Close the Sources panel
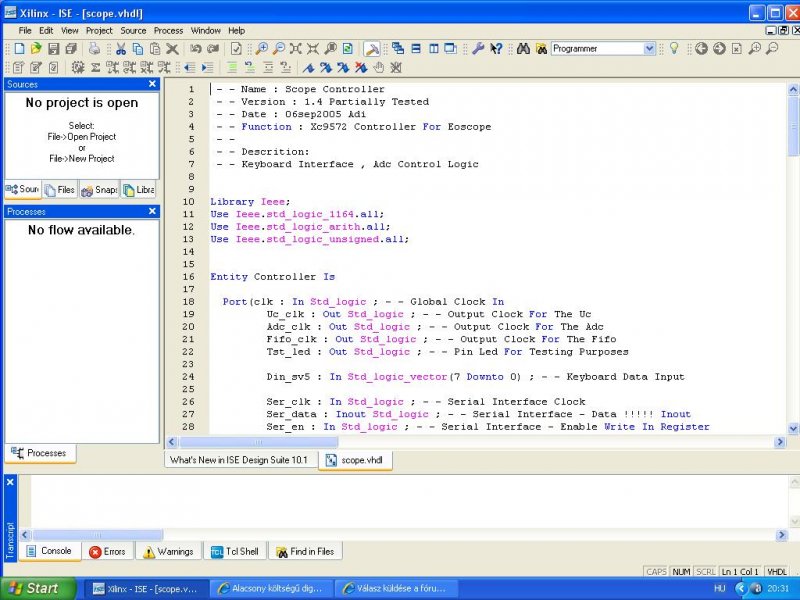This screenshot has width=800, height=600. (x=153, y=84)
